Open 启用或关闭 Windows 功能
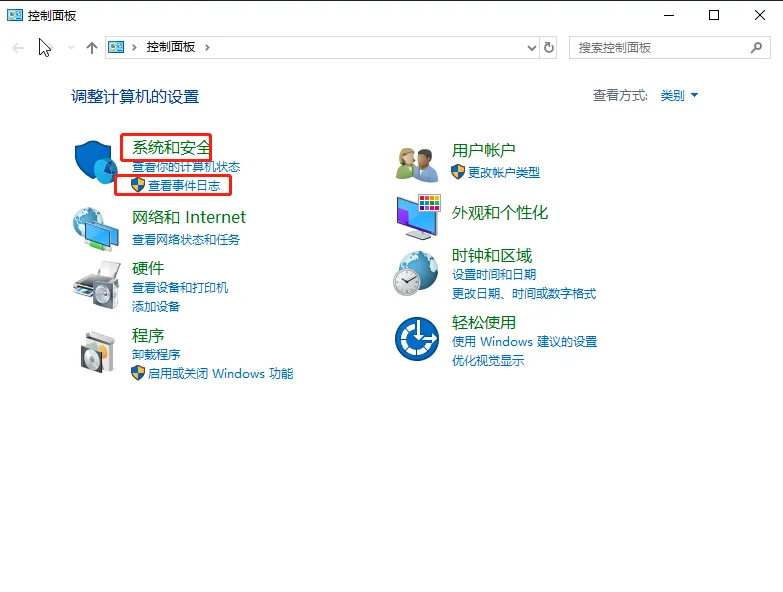Image resolution: width=783 pixels, height=592 pixels. [x=220, y=374]
